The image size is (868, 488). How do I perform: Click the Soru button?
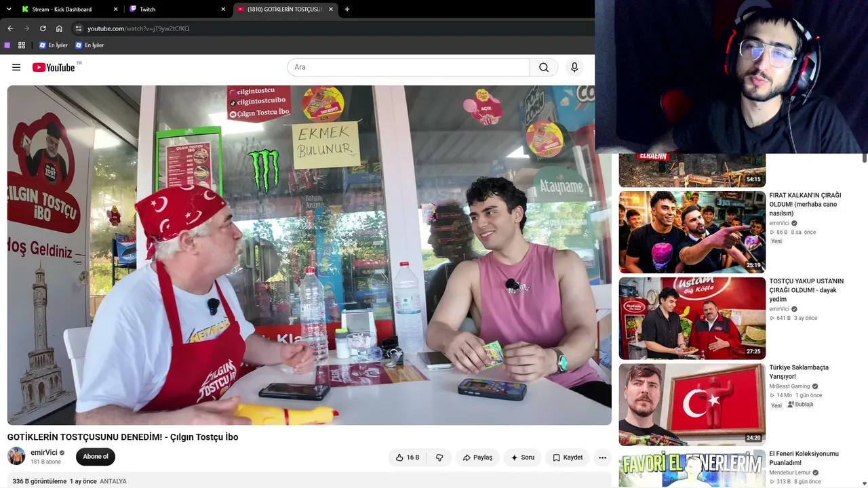point(522,457)
